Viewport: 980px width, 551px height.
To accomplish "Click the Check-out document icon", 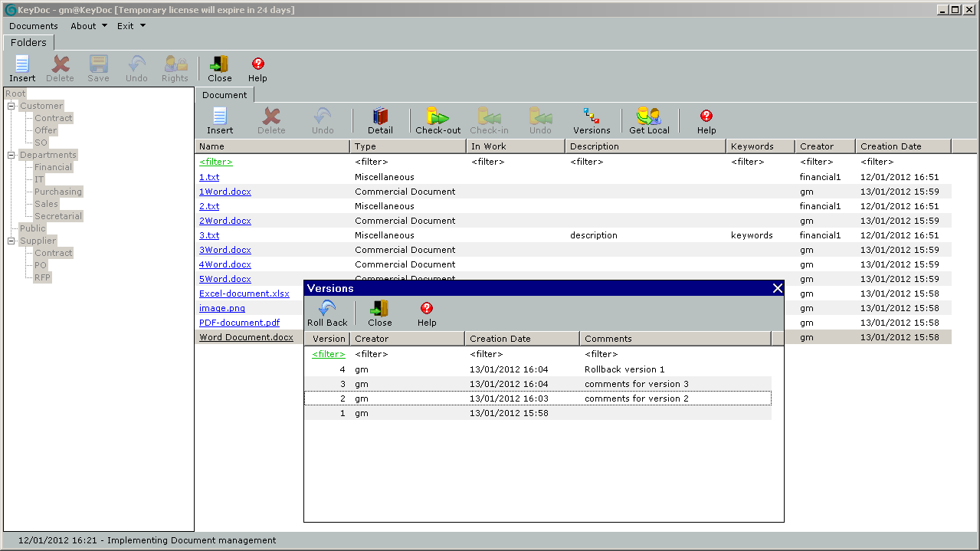I will coord(438,116).
